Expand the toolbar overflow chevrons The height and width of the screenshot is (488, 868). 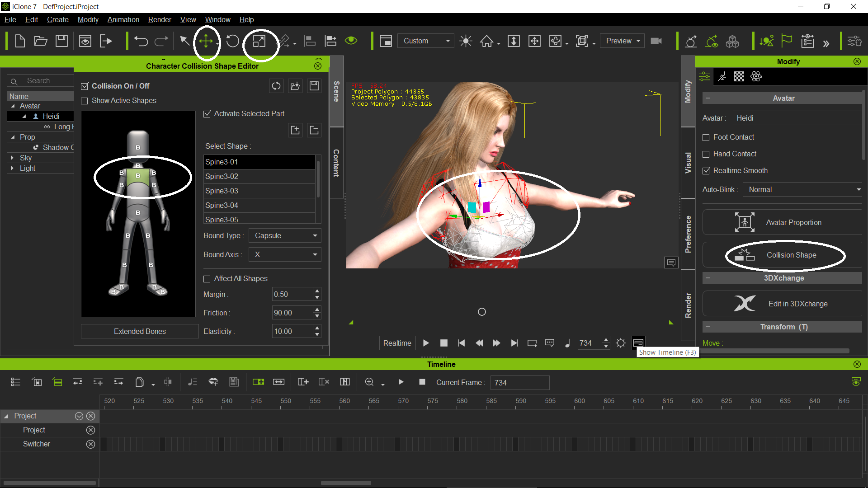(x=826, y=43)
